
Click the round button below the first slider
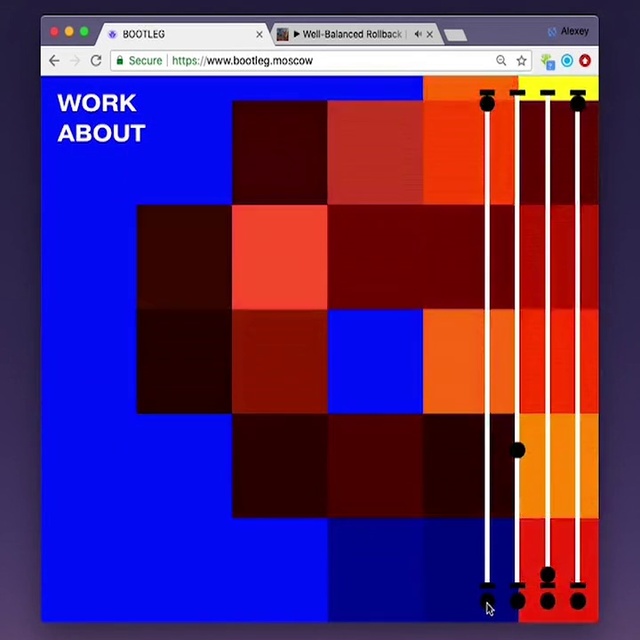487,601
